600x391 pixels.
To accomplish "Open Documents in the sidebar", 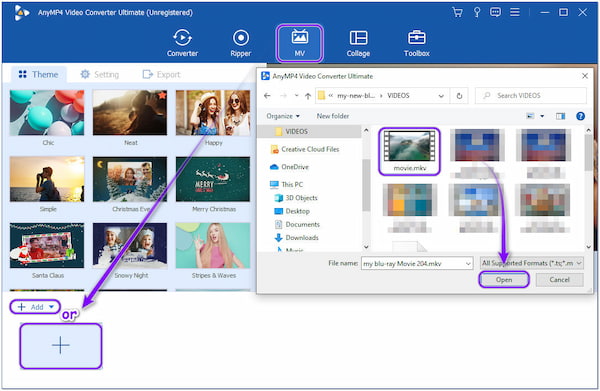I will tap(297, 225).
